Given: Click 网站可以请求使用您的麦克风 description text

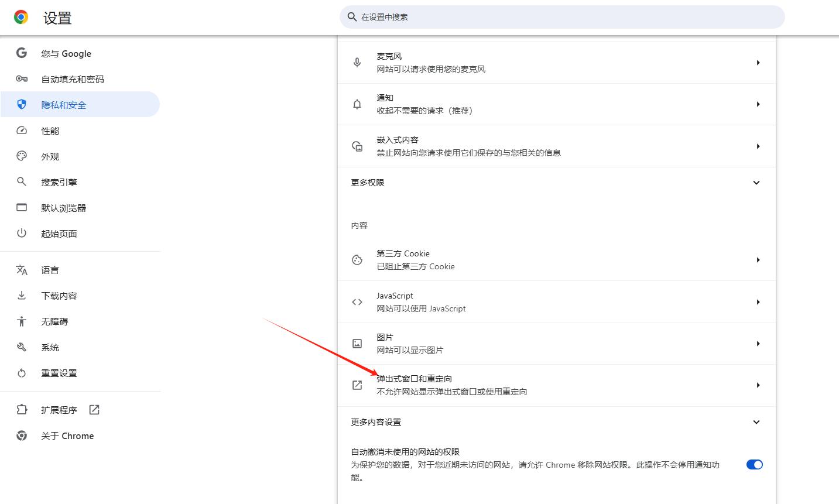Looking at the screenshot, I should (x=431, y=69).
